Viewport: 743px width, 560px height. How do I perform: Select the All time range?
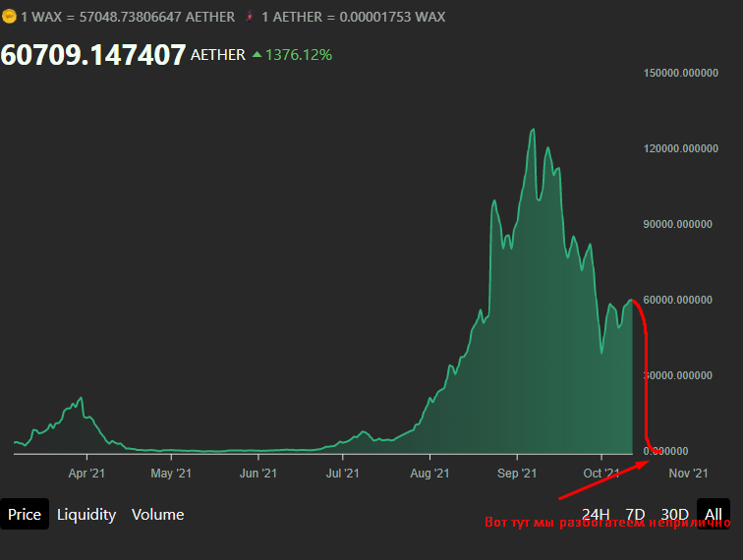point(714,514)
